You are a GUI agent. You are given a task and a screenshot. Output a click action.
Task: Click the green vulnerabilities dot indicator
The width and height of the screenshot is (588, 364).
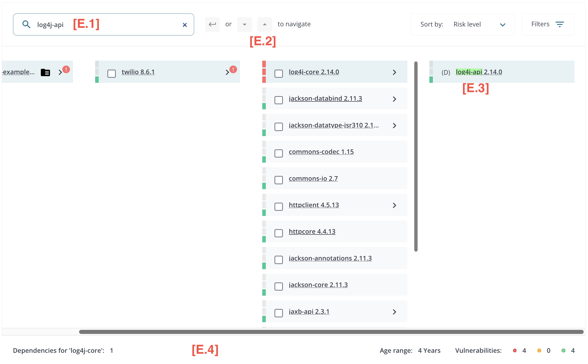564,350
